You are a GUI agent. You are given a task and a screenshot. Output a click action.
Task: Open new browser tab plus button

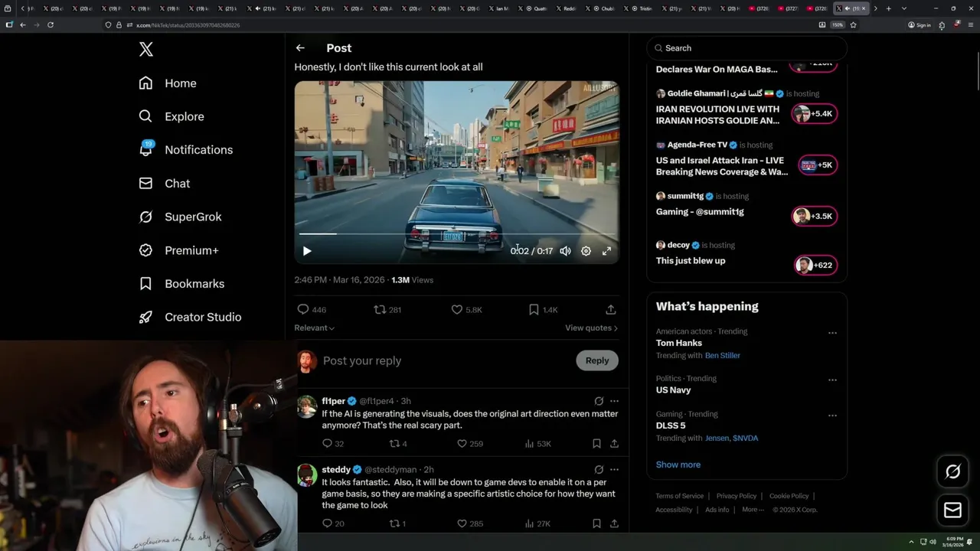(888, 8)
